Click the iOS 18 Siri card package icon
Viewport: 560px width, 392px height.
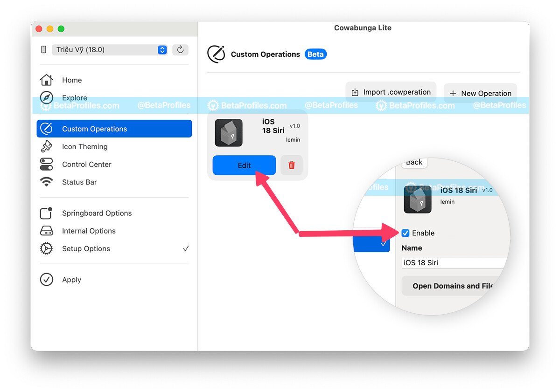[x=229, y=133]
